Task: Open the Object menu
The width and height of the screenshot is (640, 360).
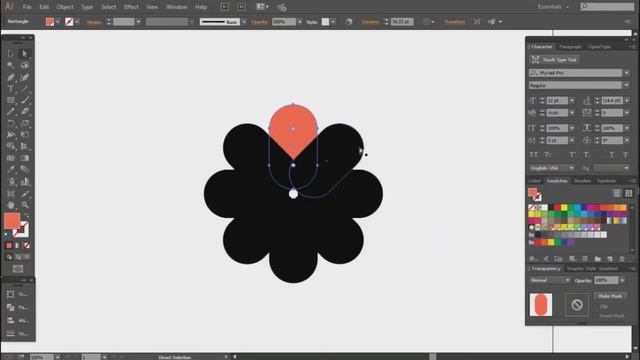Action: (x=65, y=7)
